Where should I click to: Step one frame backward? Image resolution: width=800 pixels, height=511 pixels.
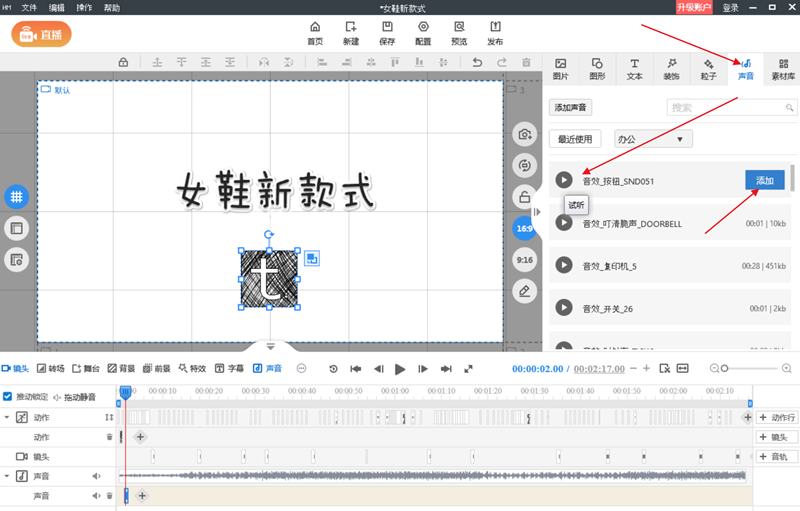tap(379, 369)
